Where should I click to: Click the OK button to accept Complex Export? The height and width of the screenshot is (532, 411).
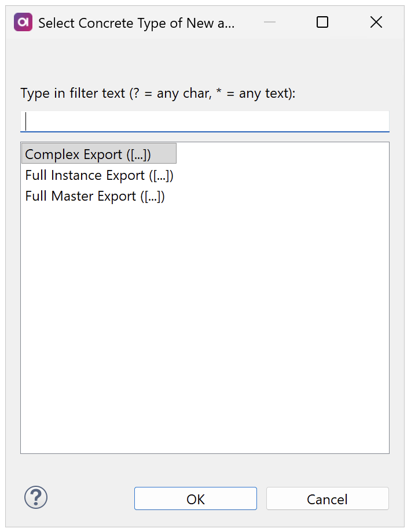point(195,498)
